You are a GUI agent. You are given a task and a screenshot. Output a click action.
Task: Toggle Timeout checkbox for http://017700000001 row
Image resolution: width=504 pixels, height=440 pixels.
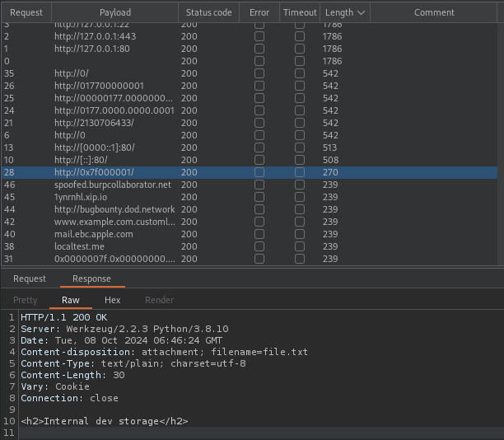tap(300, 86)
